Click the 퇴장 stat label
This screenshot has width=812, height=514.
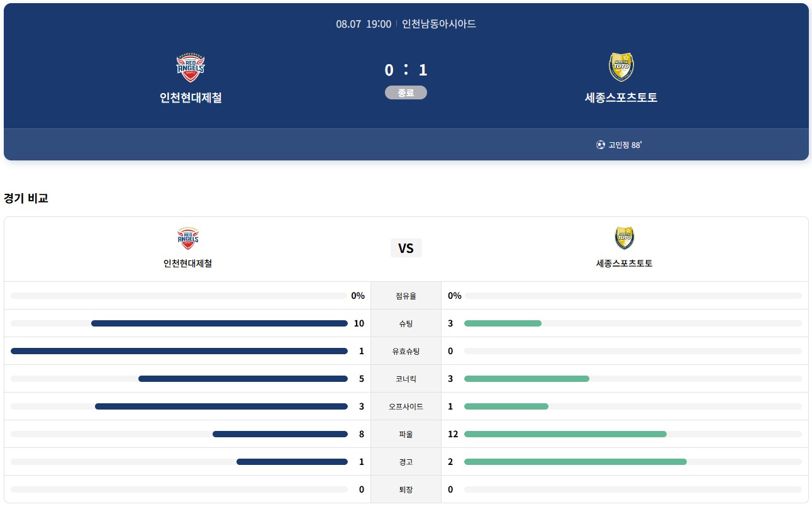click(x=406, y=489)
